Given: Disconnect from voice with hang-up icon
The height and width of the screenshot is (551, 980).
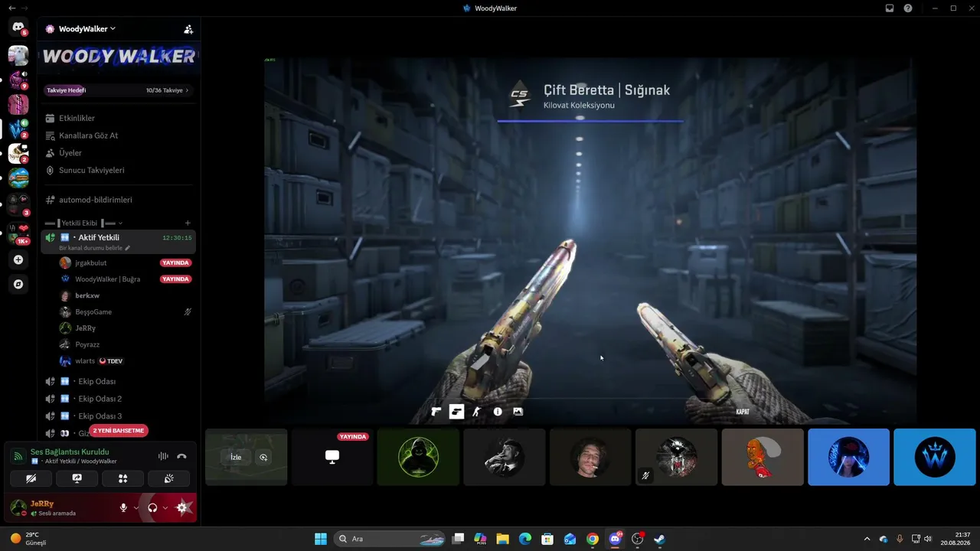Looking at the screenshot, I should 181,456.
